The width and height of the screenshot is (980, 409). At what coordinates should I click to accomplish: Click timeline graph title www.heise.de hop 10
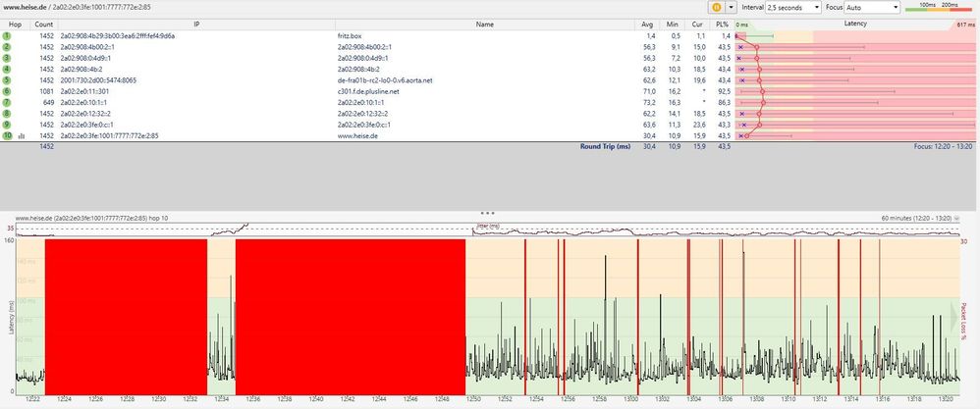pos(90,219)
